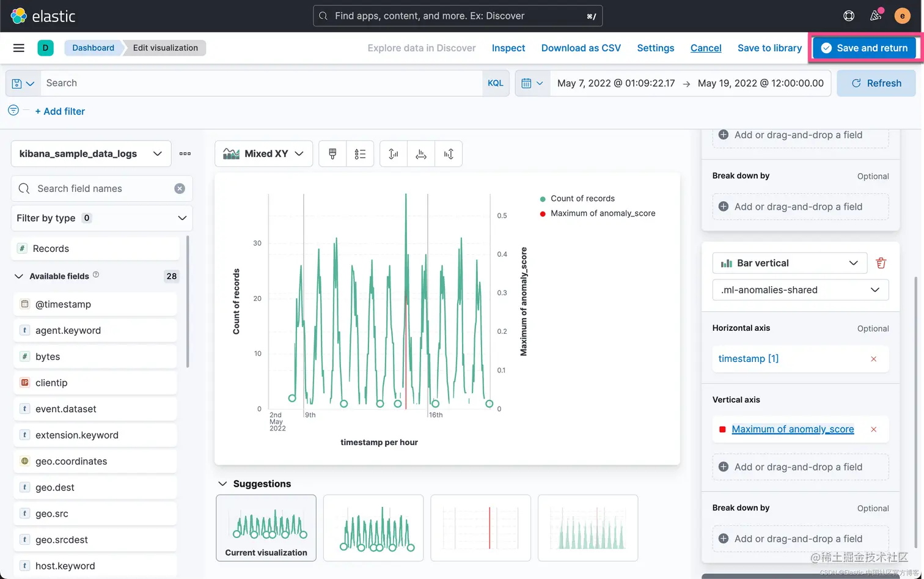Image resolution: width=924 pixels, height=579 pixels.
Task: Refresh the visualization data
Action: point(876,83)
